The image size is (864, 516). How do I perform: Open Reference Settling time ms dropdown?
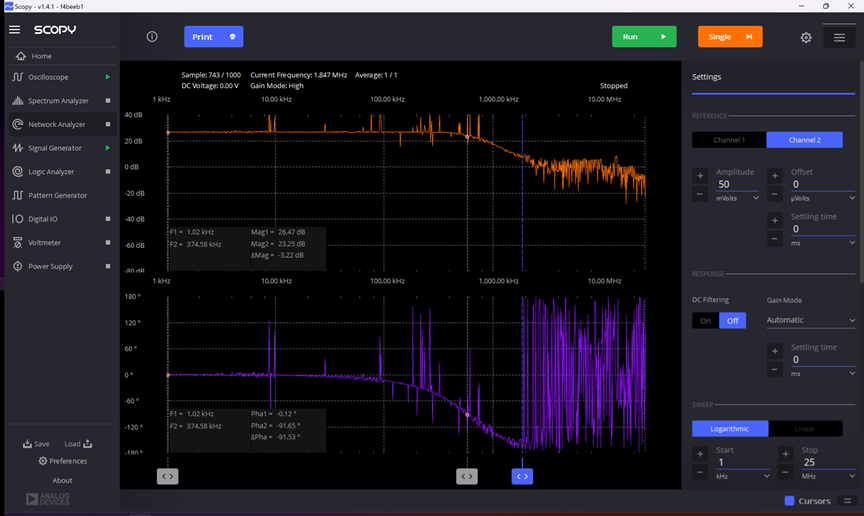(823, 243)
